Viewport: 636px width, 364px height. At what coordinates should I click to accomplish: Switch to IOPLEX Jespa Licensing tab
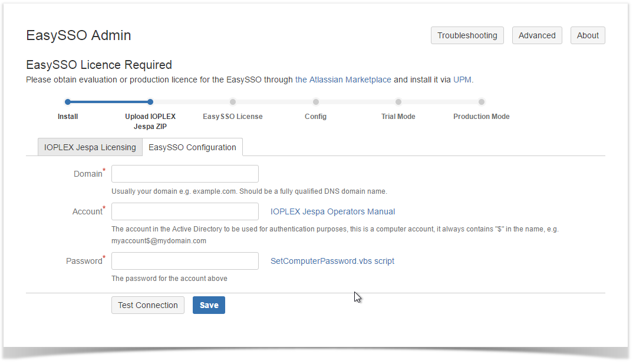point(90,147)
